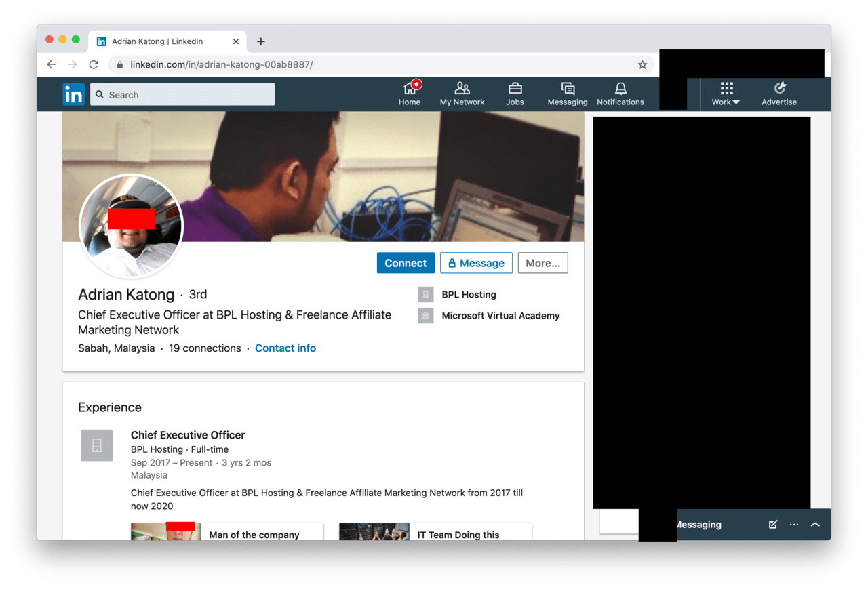This screenshot has width=868, height=589.
Task: Click the address bar URL
Action: 221,64
